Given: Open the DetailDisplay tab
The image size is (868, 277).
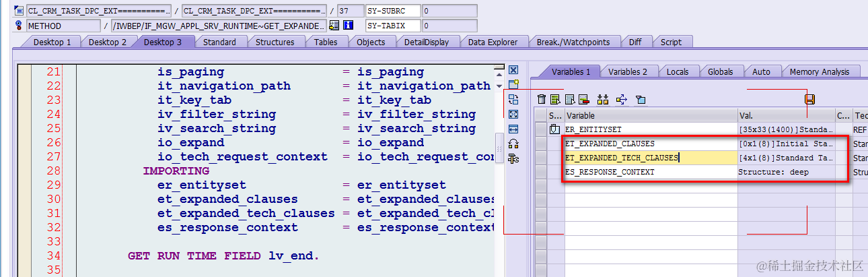Looking at the screenshot, I should 426,42.
